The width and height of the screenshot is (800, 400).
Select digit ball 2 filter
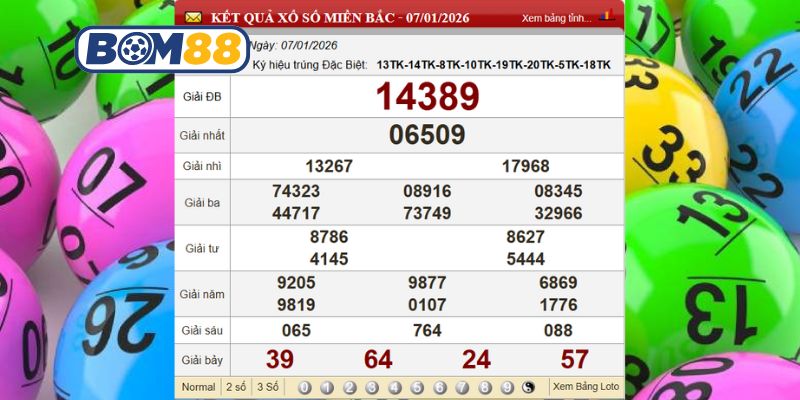point(349,388)
